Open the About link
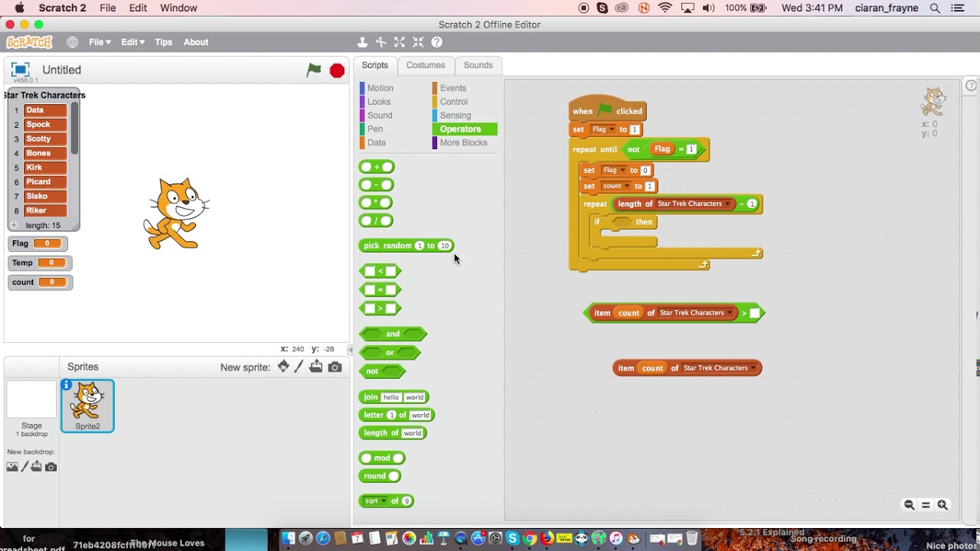The width and height of the screenshot is (980, 551). (196, 42)
